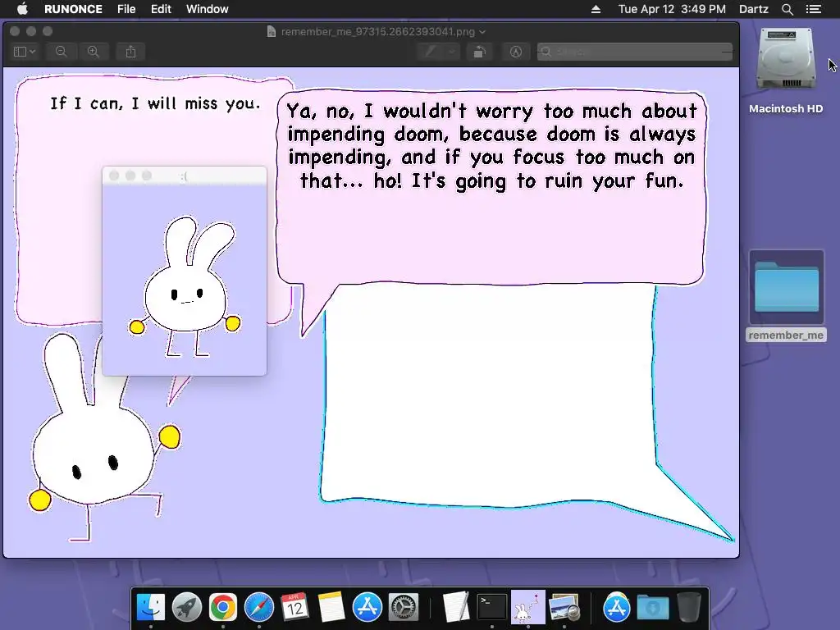This screenshot has width=840, height=630.
Task: Open TextEdit from the Dock
Action: (x=456, y=608)
